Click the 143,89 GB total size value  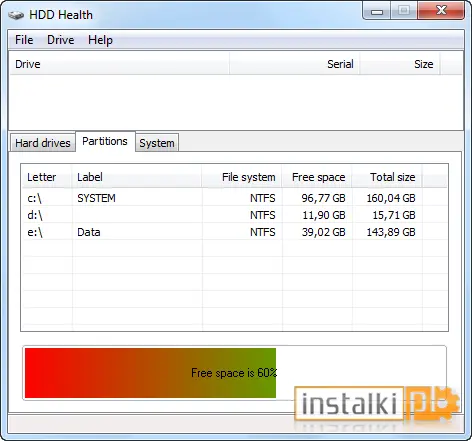pos(391,232)
